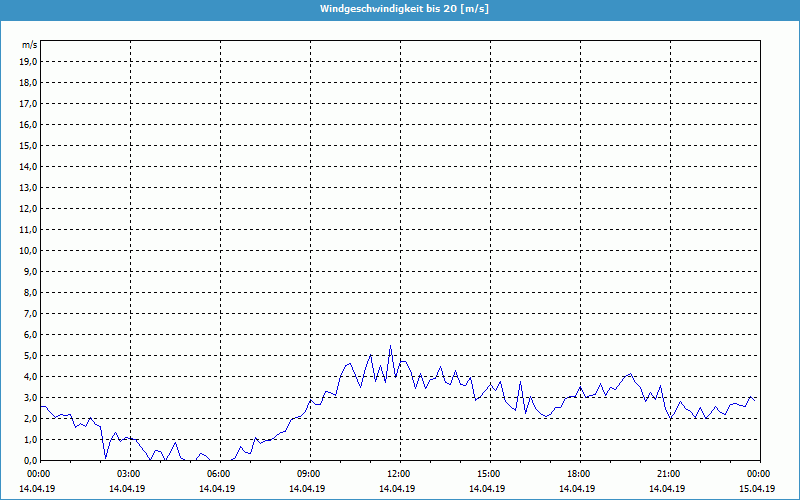Click the 15.04.19 date label

pyautogui.click(x=757, y=488)
